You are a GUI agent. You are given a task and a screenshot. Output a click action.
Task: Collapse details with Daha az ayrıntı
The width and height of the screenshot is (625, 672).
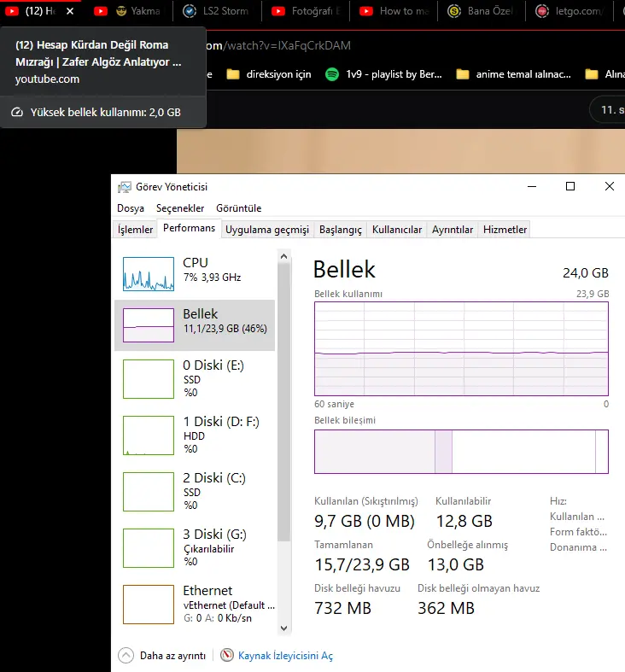[x=162, y=656]
